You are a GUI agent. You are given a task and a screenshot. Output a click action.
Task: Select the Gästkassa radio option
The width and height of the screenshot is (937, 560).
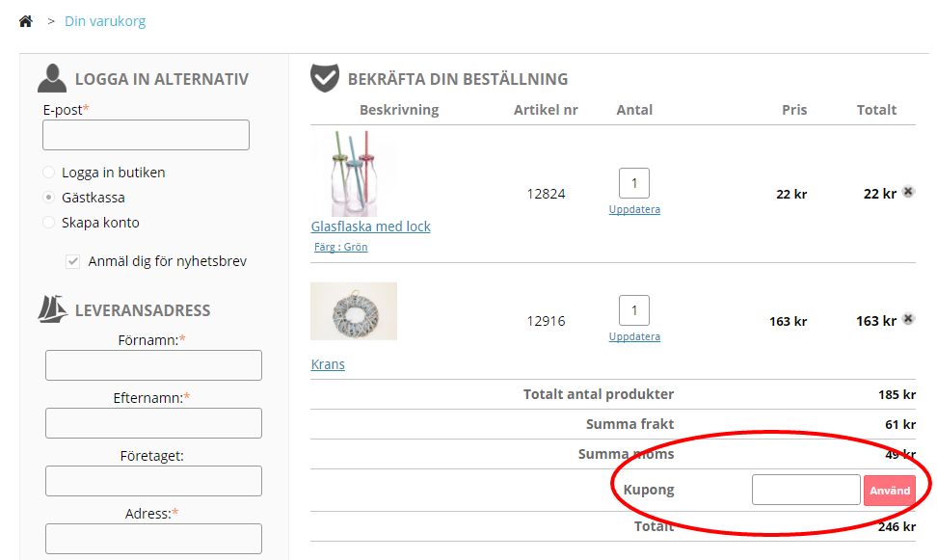coord(48,198)
